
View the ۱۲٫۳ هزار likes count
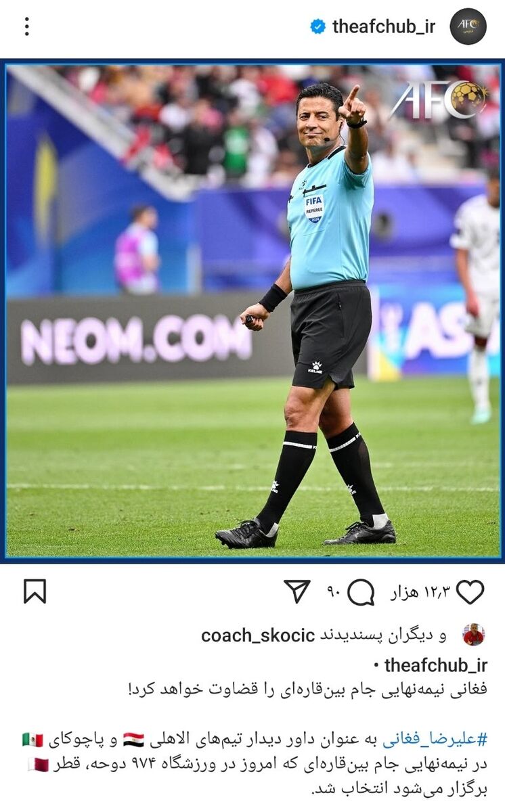tap(420, 592)
